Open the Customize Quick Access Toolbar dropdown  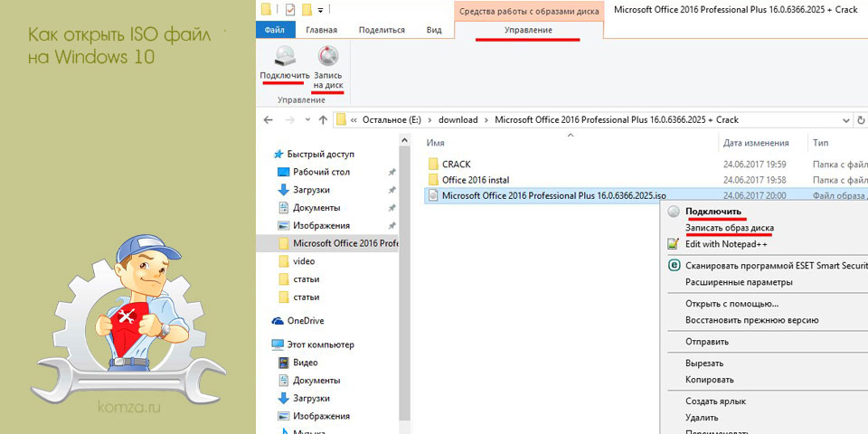pyautogui.click(x=320, y=10)
